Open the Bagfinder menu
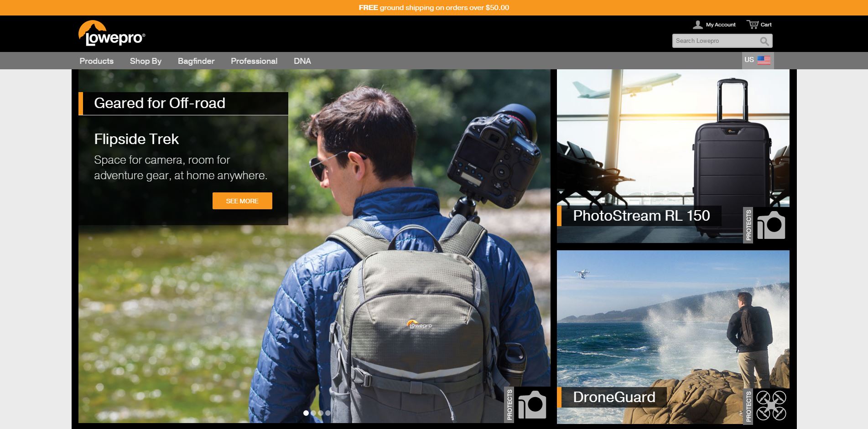 click(196, 61)
